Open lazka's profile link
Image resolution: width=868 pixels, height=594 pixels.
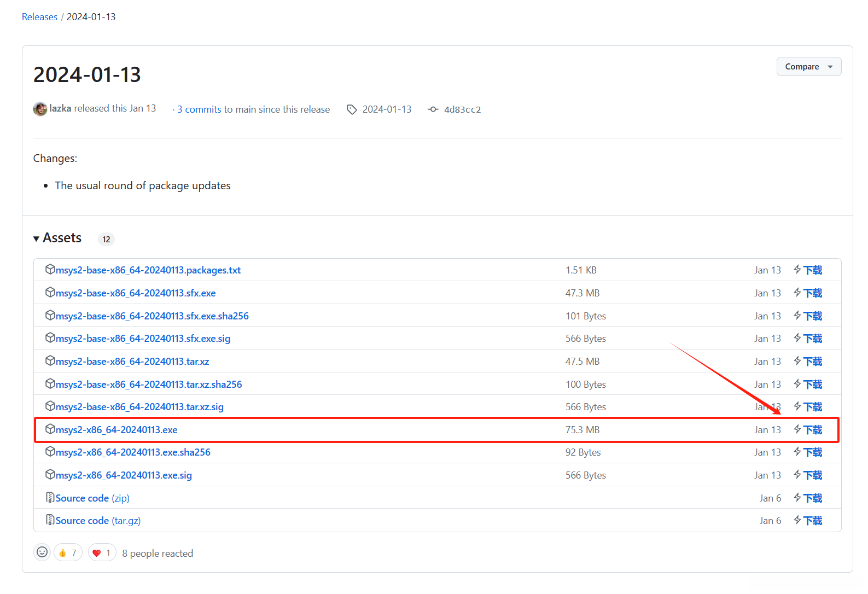[60, 108]
